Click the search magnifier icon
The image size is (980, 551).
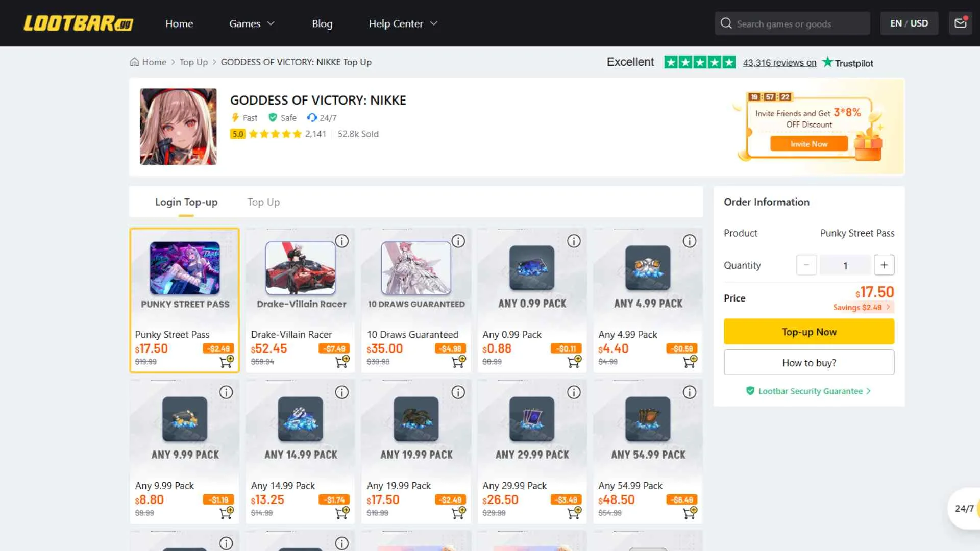726,23
